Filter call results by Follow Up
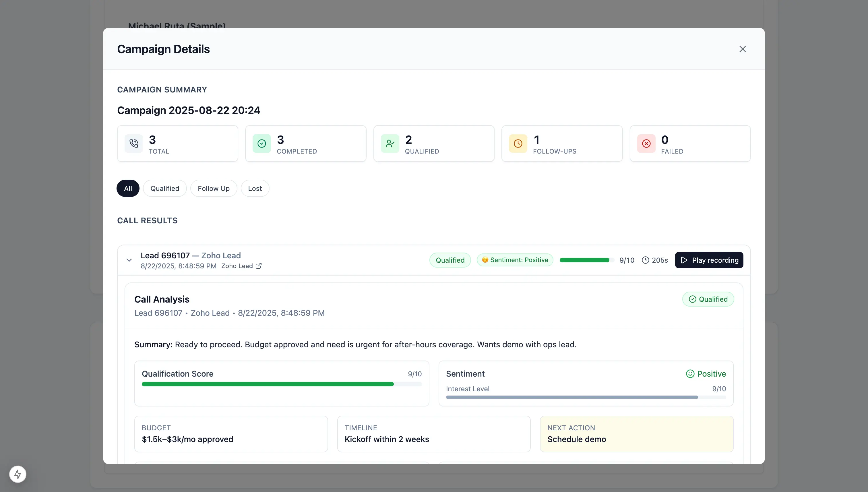The image size is (868, 492). pyautogui.click(x=214, y=189)
